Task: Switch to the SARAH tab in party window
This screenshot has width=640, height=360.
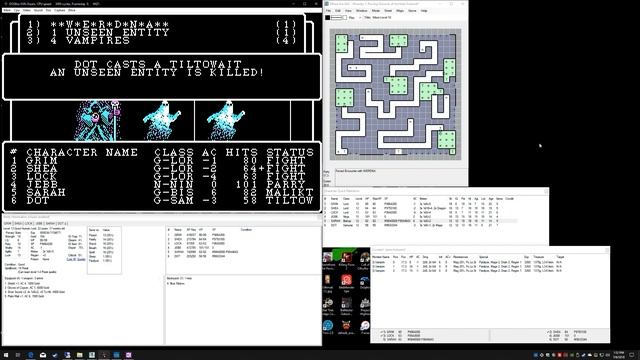Action: (x=50, y=224)
